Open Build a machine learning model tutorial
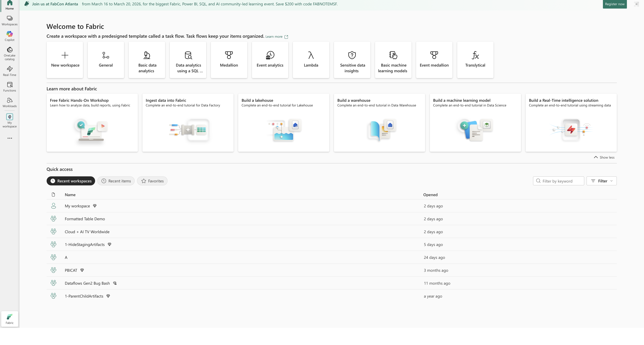The image size is (644, 345). 475,123
